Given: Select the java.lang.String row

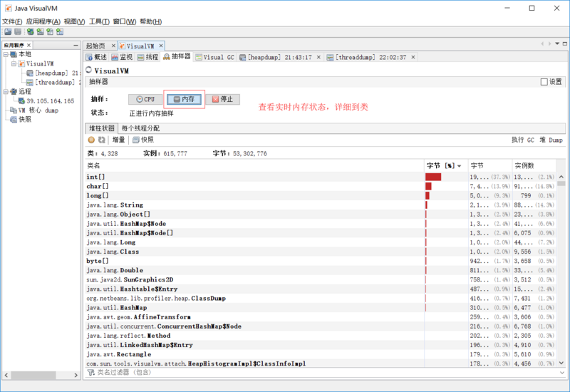Looking at the screenshot, I should pos(321,205).
